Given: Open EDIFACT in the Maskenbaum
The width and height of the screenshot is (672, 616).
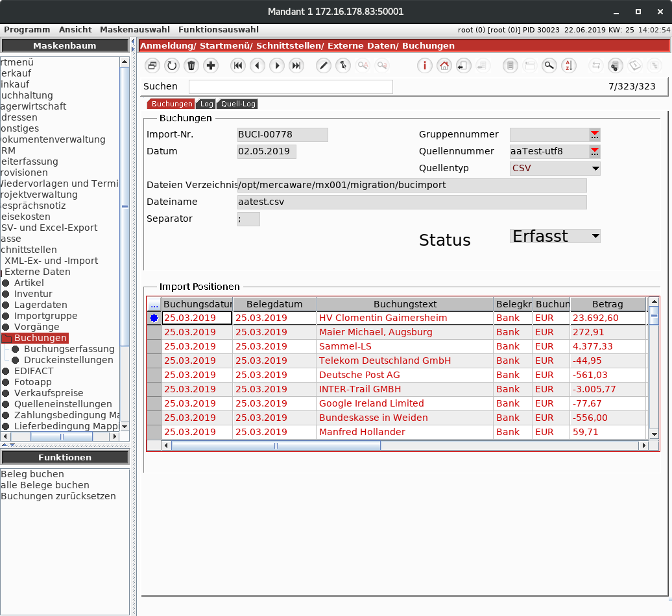Looking at the screenshot, I should click(34, 371).
